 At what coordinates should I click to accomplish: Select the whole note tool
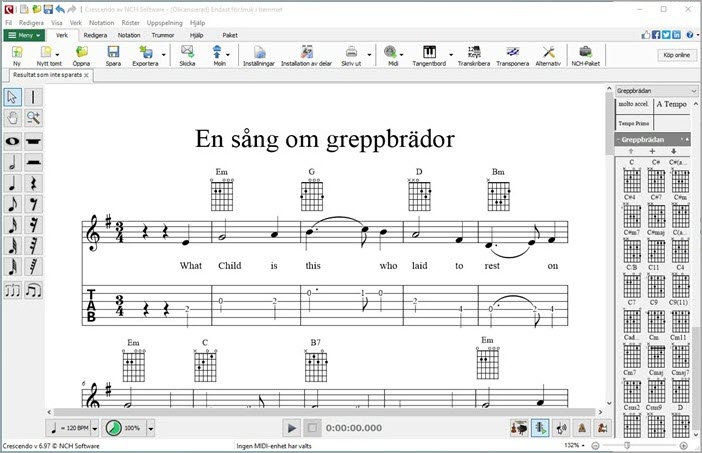[13, 141]
